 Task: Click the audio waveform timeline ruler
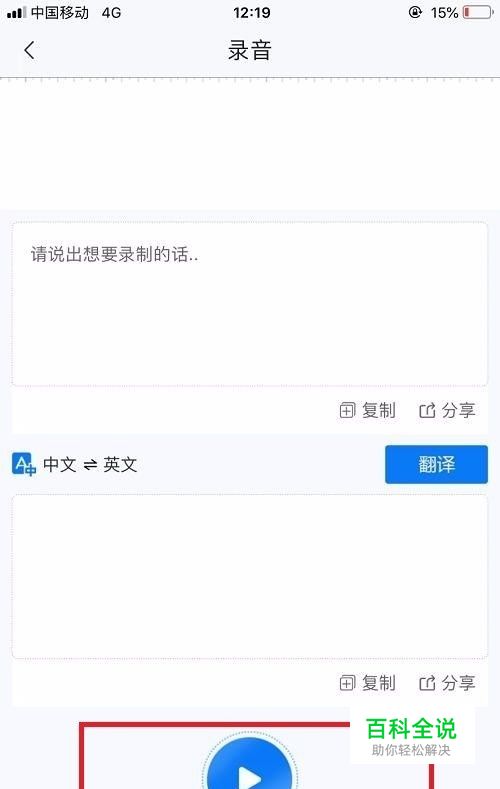[250, 79]
